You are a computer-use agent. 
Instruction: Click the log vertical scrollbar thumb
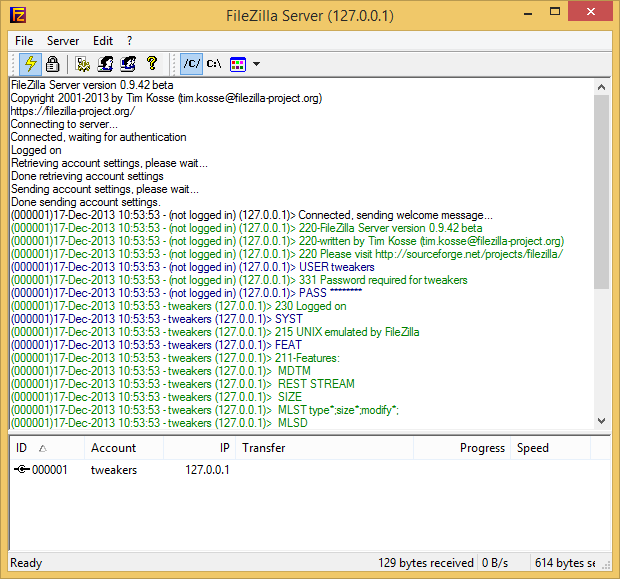[601, 192]
